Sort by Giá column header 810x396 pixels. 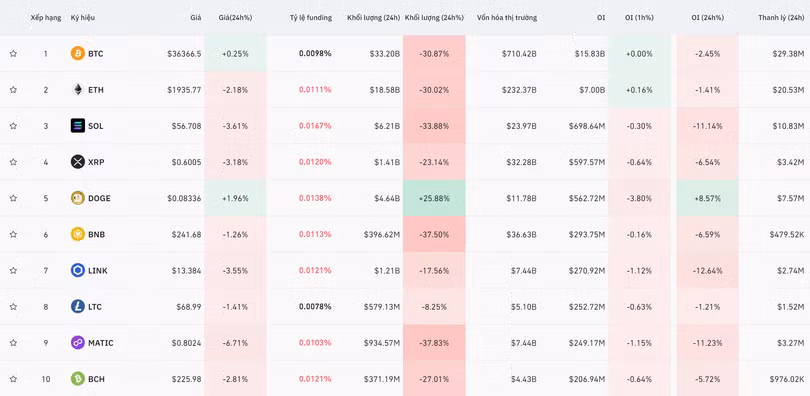pos(196,18)
